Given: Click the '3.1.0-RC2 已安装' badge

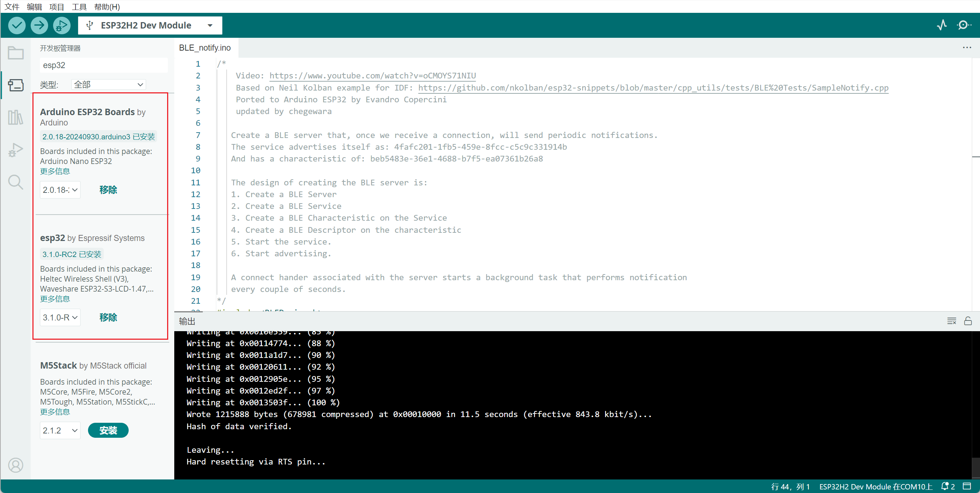Looking at the screenshot, I should click(72, 254).
